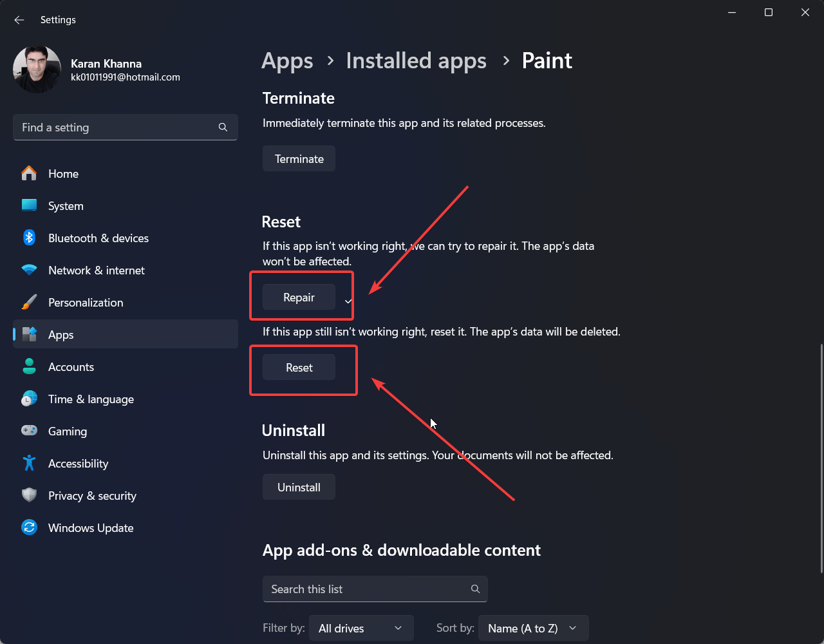Select the Windows Update icon

[29, 527]
